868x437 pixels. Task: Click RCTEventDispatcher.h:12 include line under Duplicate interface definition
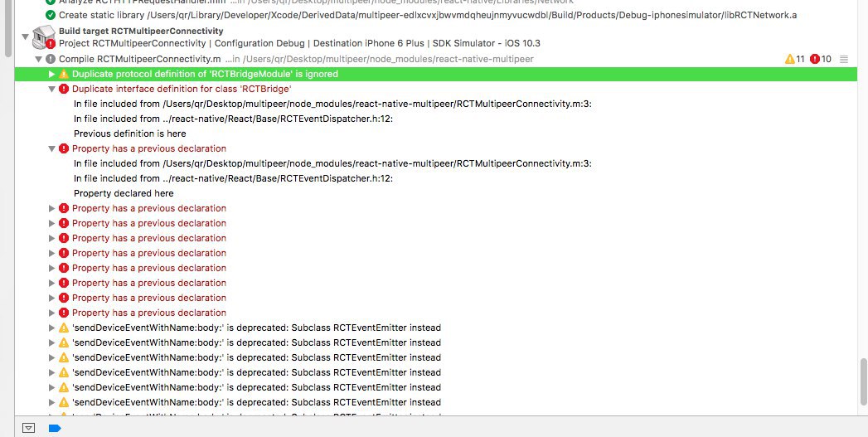tap(233, 119)
